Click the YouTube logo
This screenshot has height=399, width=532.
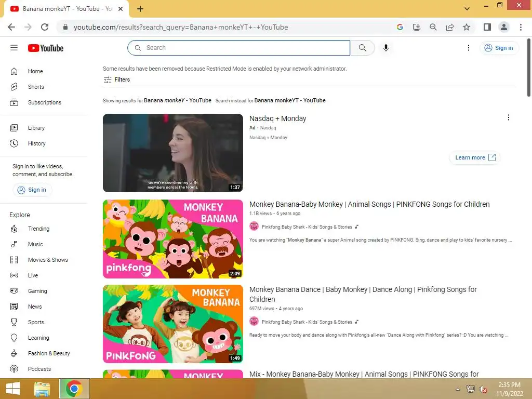[x=46, y=48]
